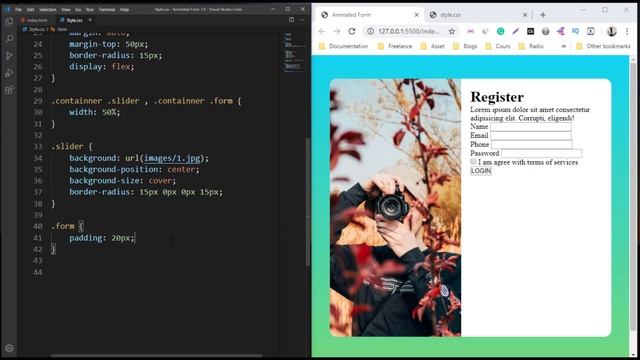Open the Chrome three-dot menu
Image resolution: width=640 pixels, height=360 pixels.
627,31
